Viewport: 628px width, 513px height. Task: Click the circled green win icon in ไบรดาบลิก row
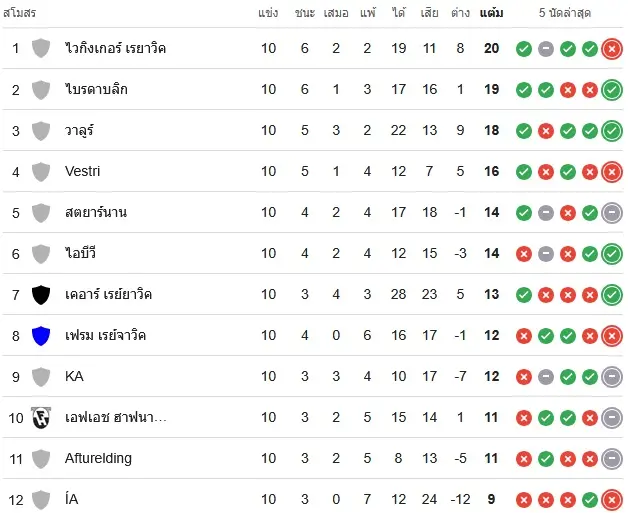coord(612,89)
